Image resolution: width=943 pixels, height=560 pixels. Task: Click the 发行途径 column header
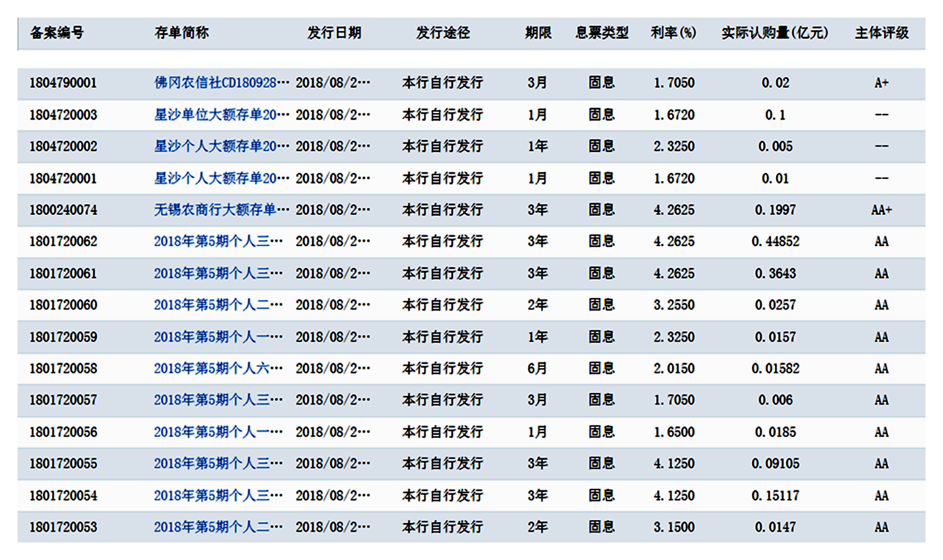pyautogui.click(x=443, y=33)
